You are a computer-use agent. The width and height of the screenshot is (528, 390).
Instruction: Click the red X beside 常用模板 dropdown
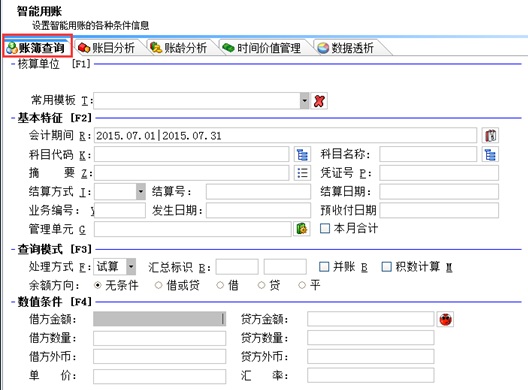[319, 101]
